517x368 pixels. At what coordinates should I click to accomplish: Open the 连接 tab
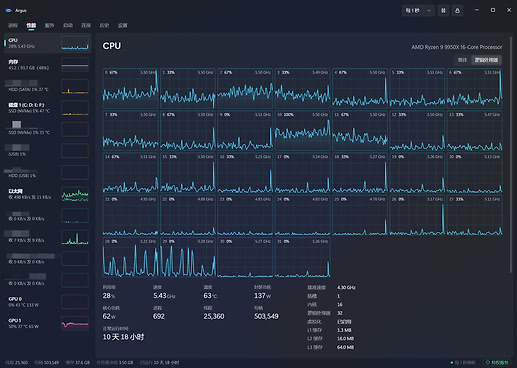[x=86, y=25]
